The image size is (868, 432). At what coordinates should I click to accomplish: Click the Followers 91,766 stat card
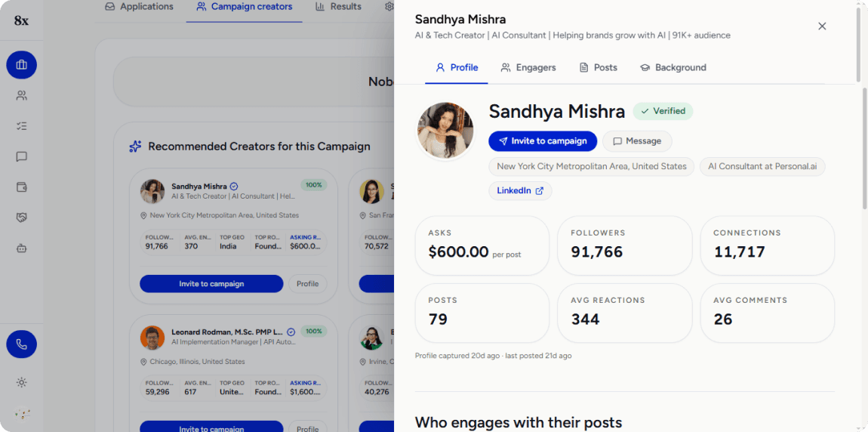(624, 245)
